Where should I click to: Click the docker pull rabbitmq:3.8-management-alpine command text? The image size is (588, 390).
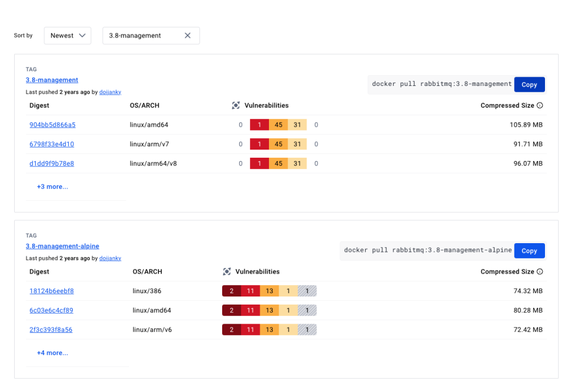coord(428,250)
